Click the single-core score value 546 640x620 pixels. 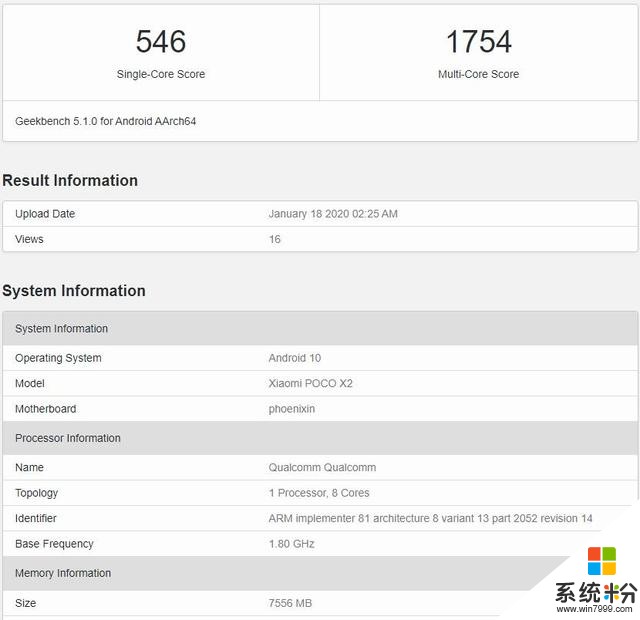161,41
